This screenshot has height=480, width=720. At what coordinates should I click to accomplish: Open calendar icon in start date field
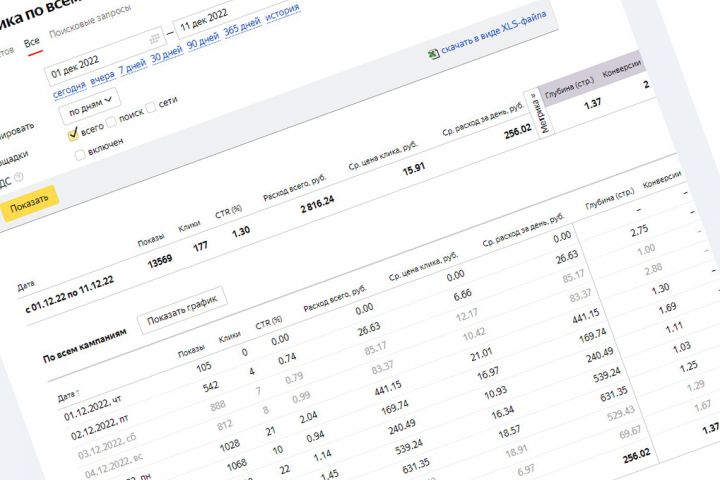tap(155, 39)
